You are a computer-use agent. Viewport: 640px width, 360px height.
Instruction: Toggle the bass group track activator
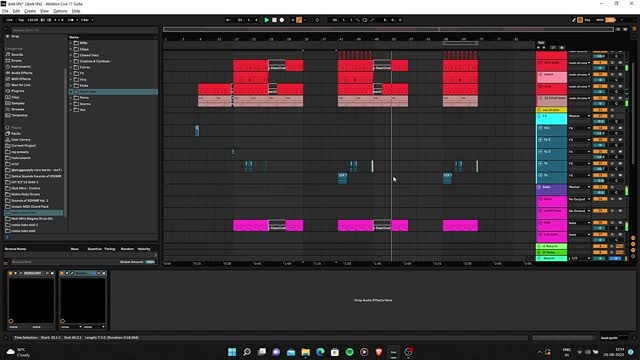click(600, 187)
